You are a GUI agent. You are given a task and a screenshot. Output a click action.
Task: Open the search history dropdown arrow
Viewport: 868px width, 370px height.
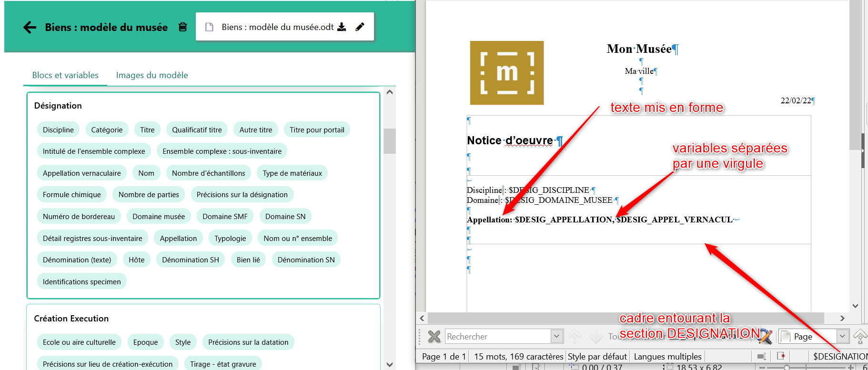[x=556, y=336]
